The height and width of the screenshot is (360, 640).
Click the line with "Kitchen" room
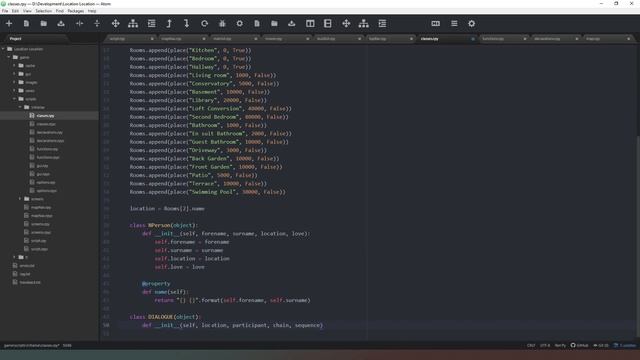pyautogui.click(x=191, y=50)
